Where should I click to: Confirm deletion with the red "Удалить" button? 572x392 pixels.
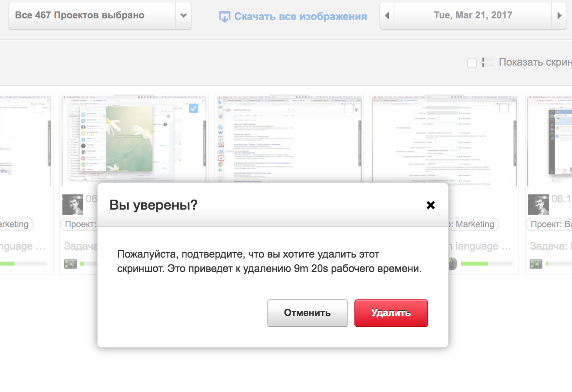[391, 313]
